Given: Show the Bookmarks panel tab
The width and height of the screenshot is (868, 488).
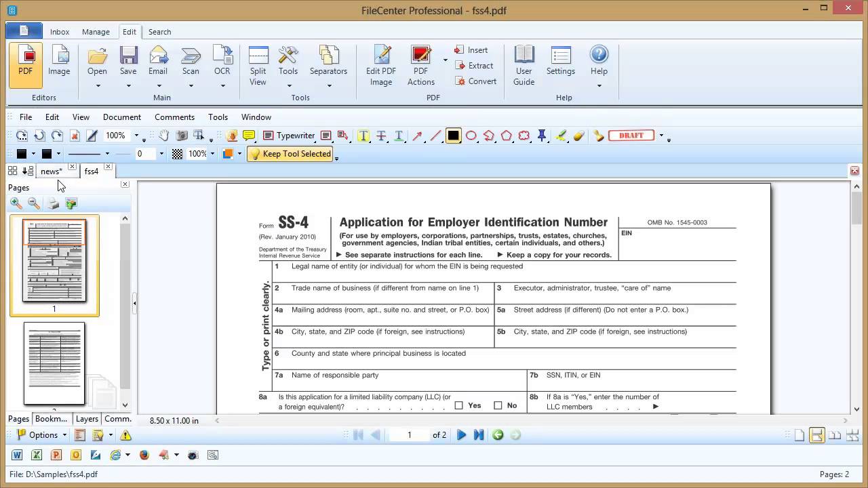Looking at the screenshot, I should pyautogui.click(x=51, y=419).
